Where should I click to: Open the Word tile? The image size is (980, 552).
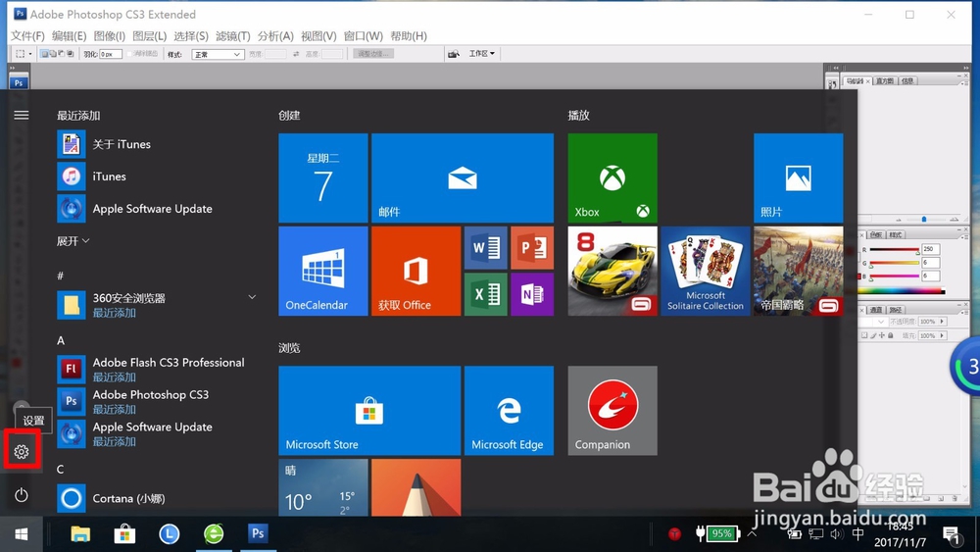pyautogui.click(x=486, y=248)
